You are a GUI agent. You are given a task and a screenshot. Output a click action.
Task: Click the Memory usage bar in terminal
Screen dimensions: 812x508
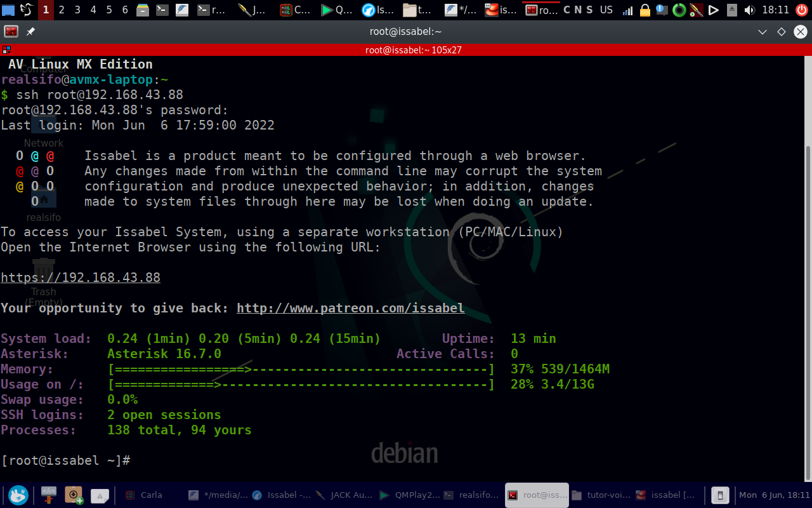click(x=301, y=369)
